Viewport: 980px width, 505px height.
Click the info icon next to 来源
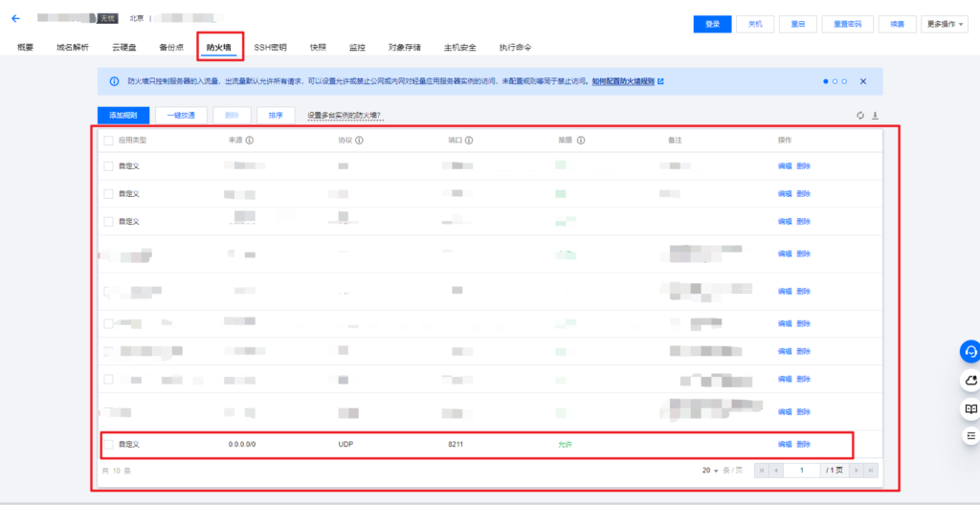tap(250, 140)
